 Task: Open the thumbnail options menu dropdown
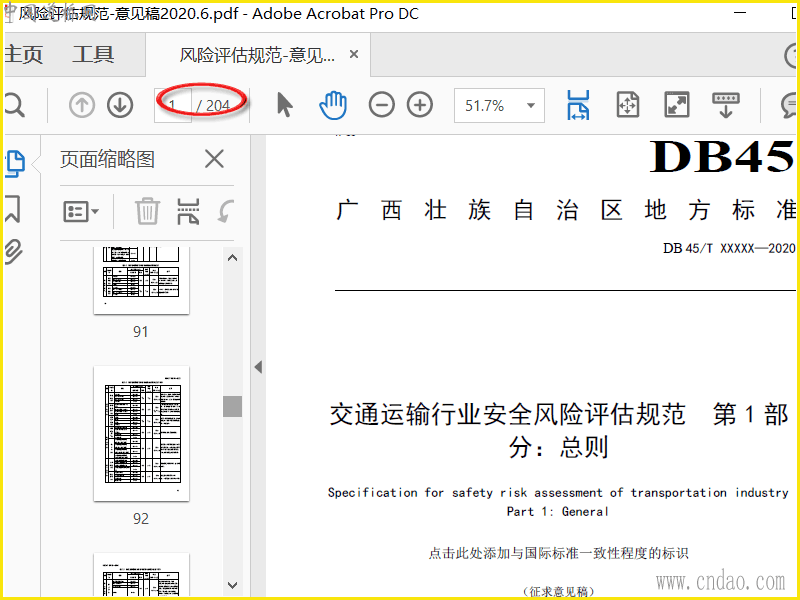(81, 211)
